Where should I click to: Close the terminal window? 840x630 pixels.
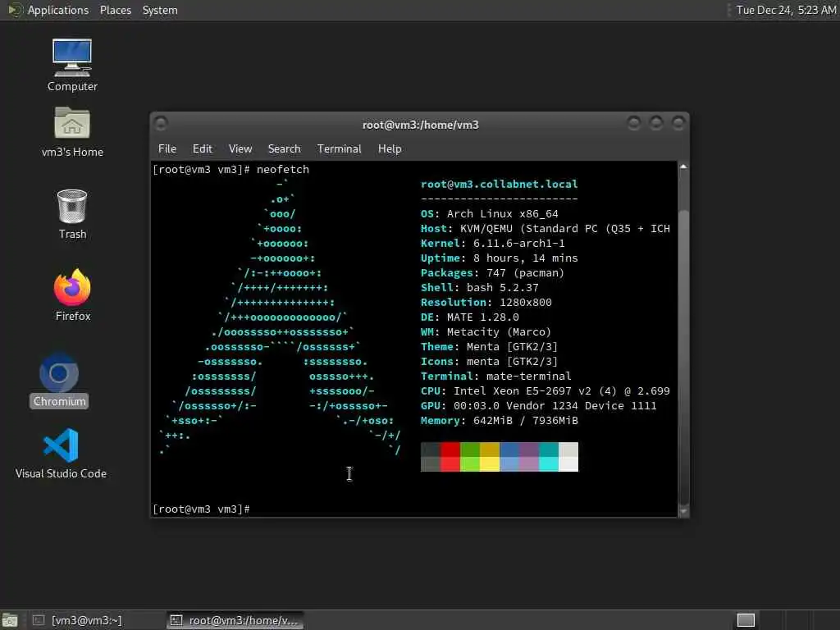point(678,124)
